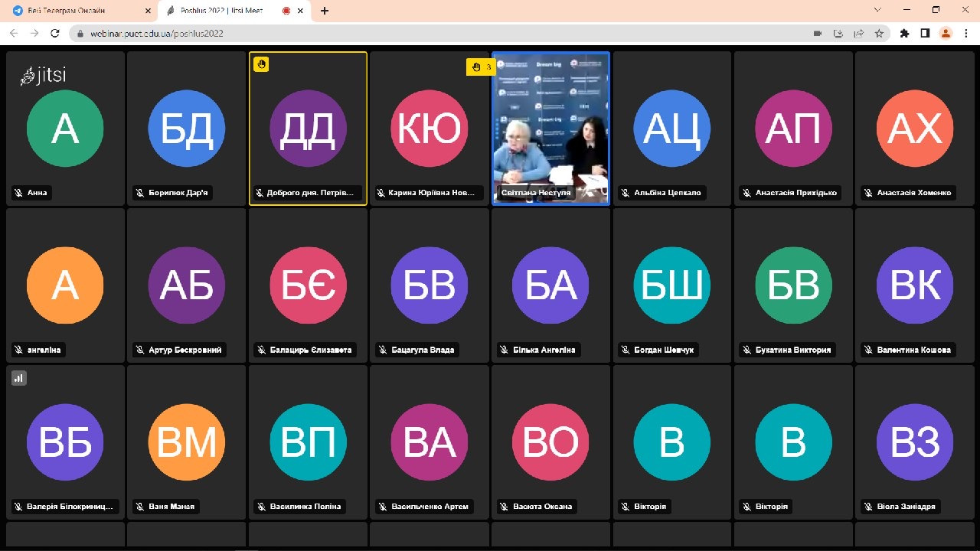Switch to the Веб Телеграм Онлайн tab
Image resolution: width=980 pixels, height=551 pixels.
tap(77, 11)
